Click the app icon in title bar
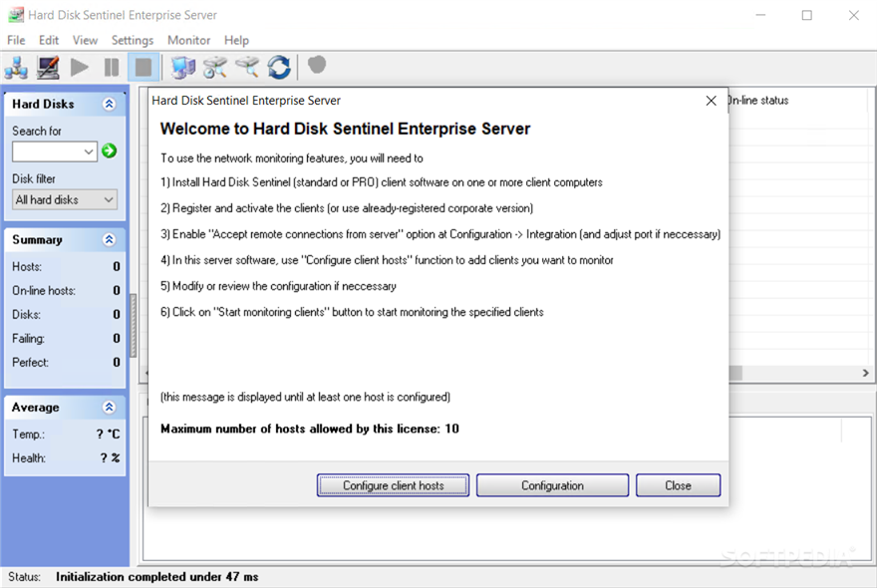The height and width of the screenshot is (588, 877). (x=16, y=15)
